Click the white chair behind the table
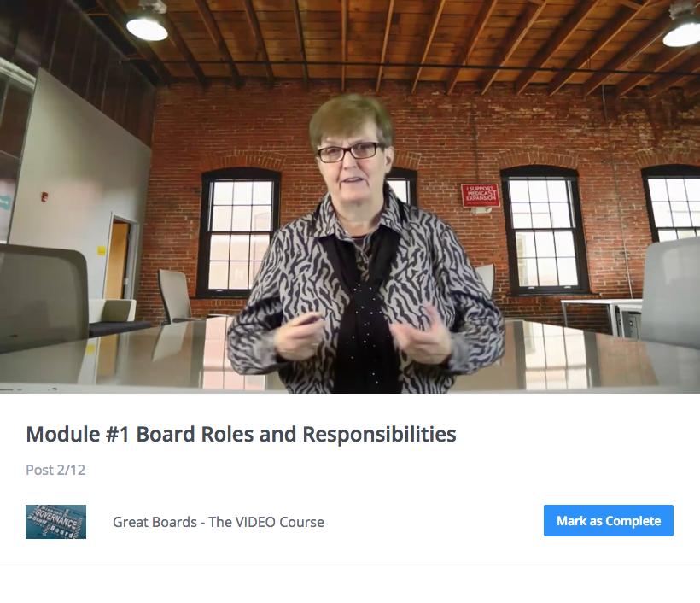The image size is (700, 603). (x=176, y=296)
